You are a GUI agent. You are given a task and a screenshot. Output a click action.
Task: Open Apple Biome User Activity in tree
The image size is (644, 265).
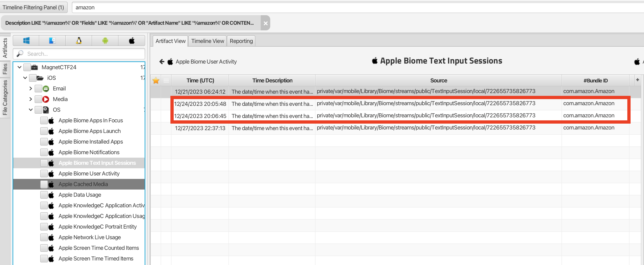tap(89, 173)
